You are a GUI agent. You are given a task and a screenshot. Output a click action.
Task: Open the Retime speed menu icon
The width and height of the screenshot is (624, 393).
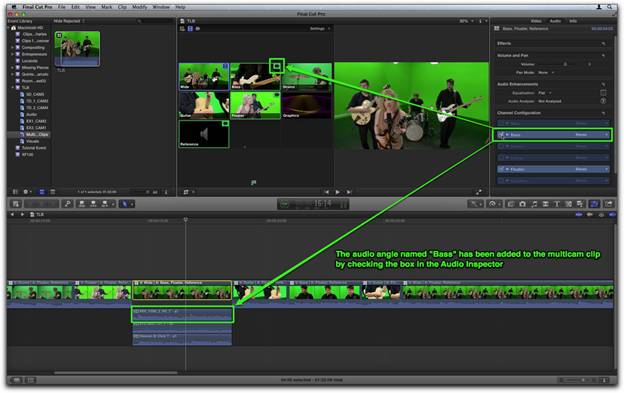493,204
